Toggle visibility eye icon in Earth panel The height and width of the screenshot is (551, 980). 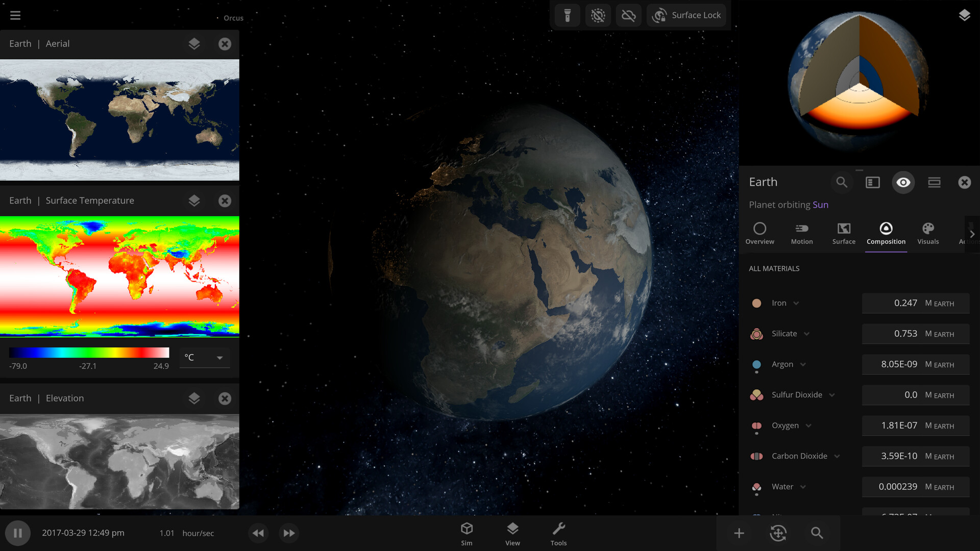(x=903, y=182)
